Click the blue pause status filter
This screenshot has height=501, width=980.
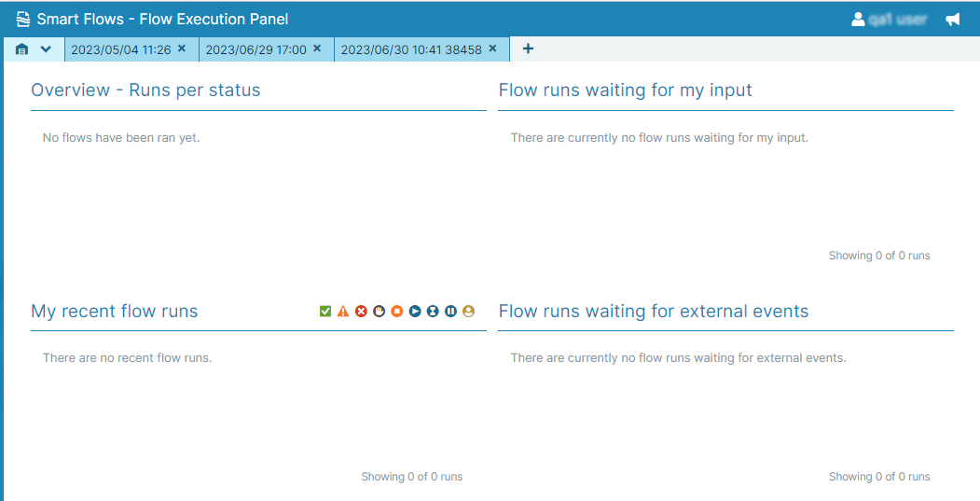(x=450, y=312)
